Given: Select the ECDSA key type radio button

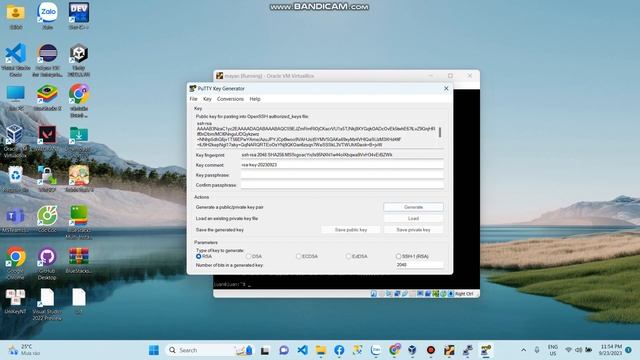Looking at the screenshot, I should coord(298,256).
